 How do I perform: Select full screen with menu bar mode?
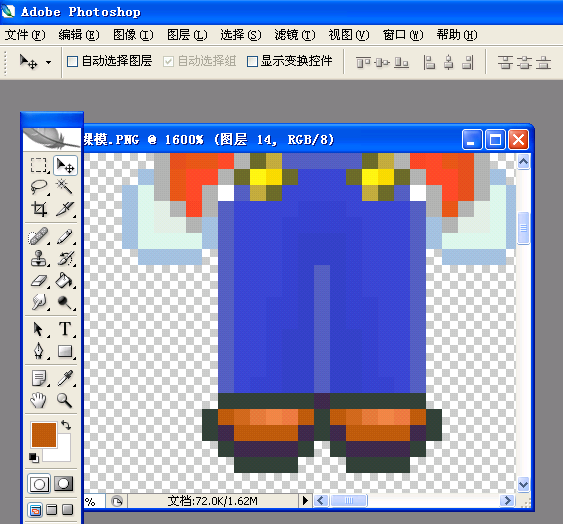(52, 510)
